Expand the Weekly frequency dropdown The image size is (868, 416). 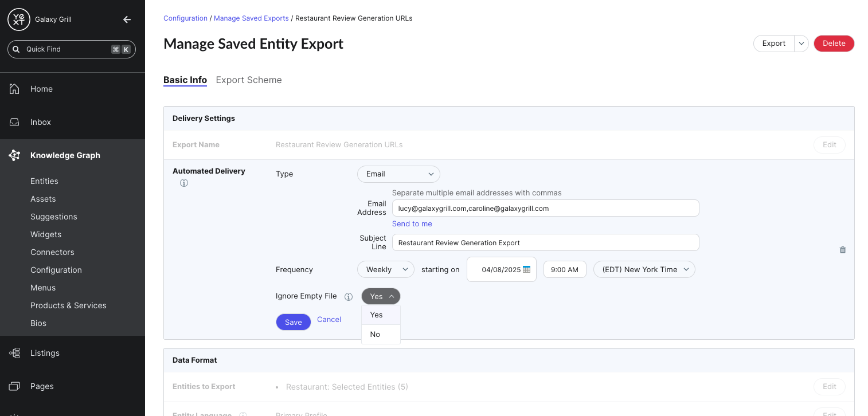(x=386, y=269)
